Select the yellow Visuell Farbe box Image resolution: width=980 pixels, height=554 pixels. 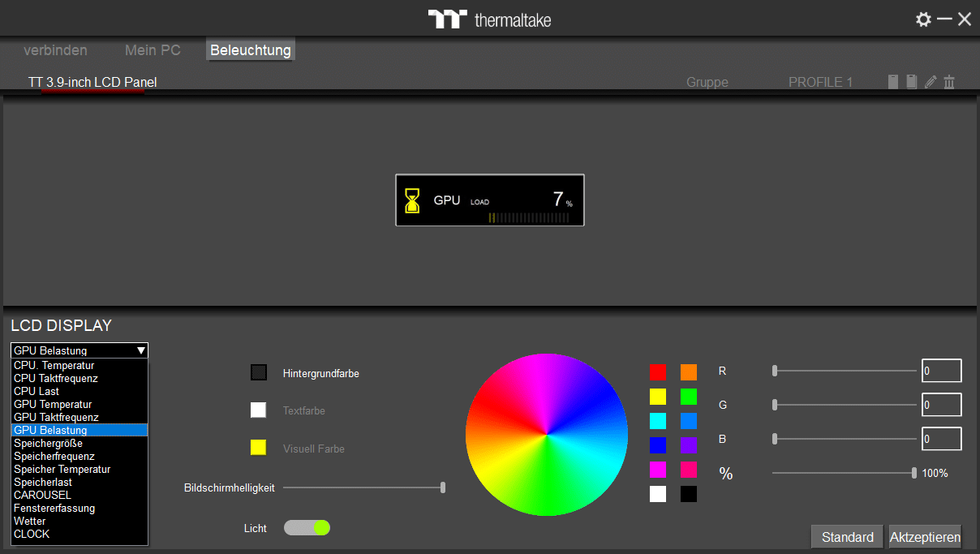[259, 448]
